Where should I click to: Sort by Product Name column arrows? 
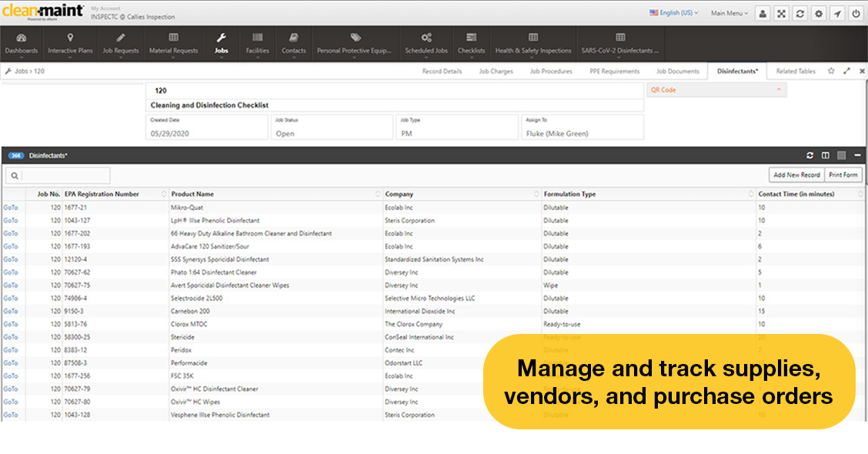pos(378,194)
